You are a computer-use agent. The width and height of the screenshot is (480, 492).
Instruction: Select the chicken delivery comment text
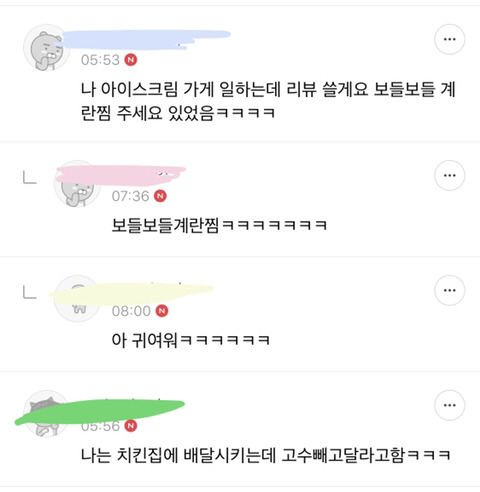(x=266, y=455)
